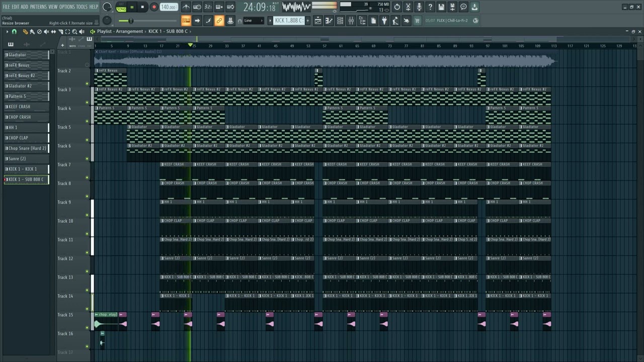Stop playback with stop button
644x362 pixels.
tap(142, 7)
